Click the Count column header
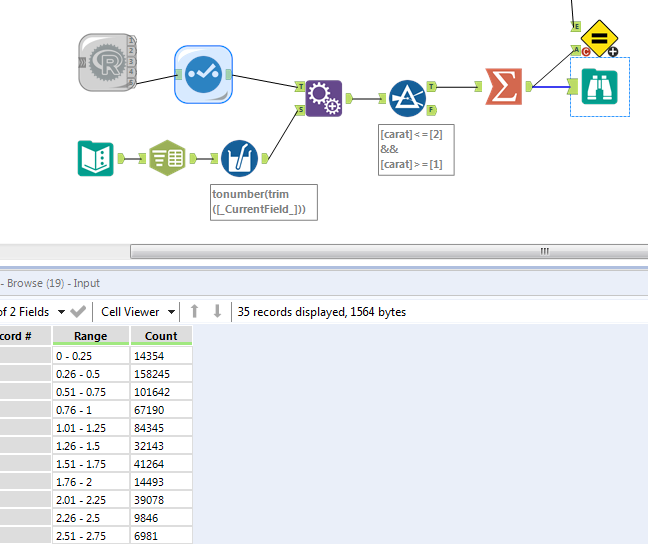The height and width of the screenshot is (544, 648). (161, 336)
